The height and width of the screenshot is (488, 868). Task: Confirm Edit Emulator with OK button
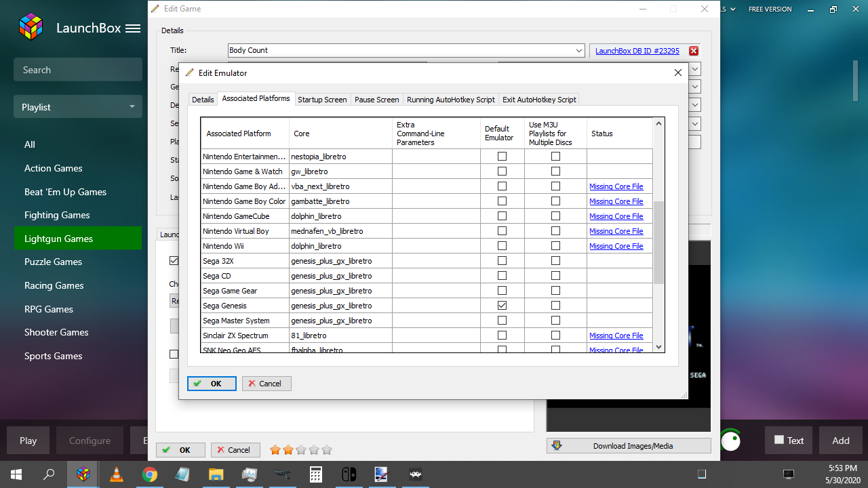pyautogui.click(x=212, y=384)
